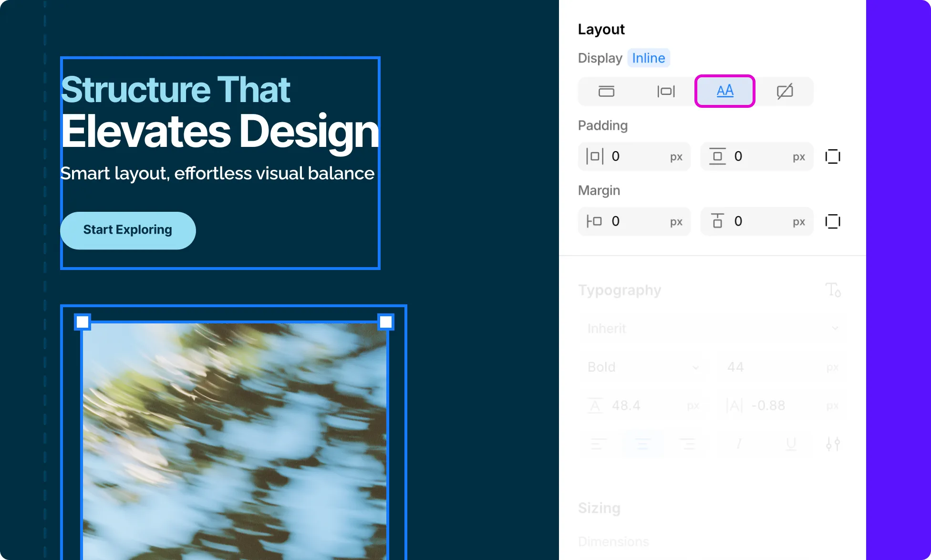This screenshot has width=931, height=560.
Task: Click the top-right image resize handle
Action: (386, 322)
